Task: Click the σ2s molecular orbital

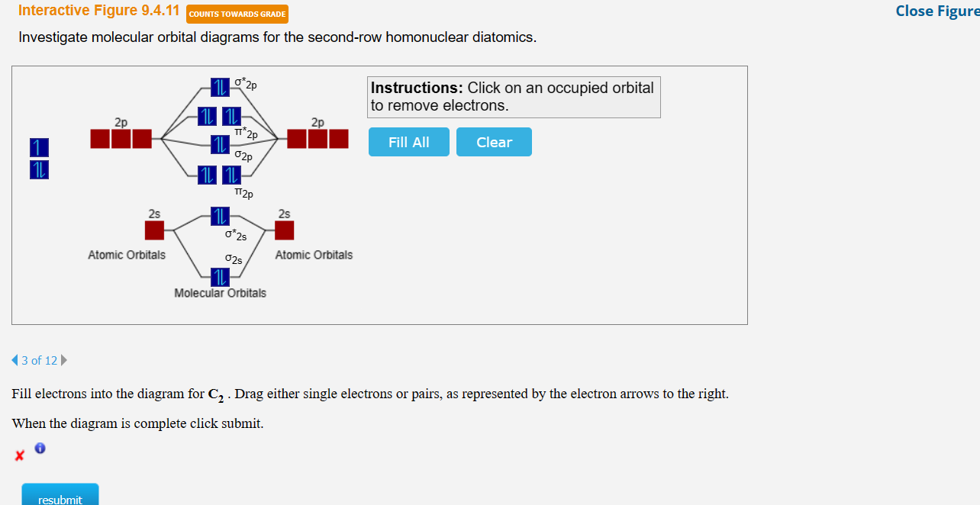Action: point(220,277)
